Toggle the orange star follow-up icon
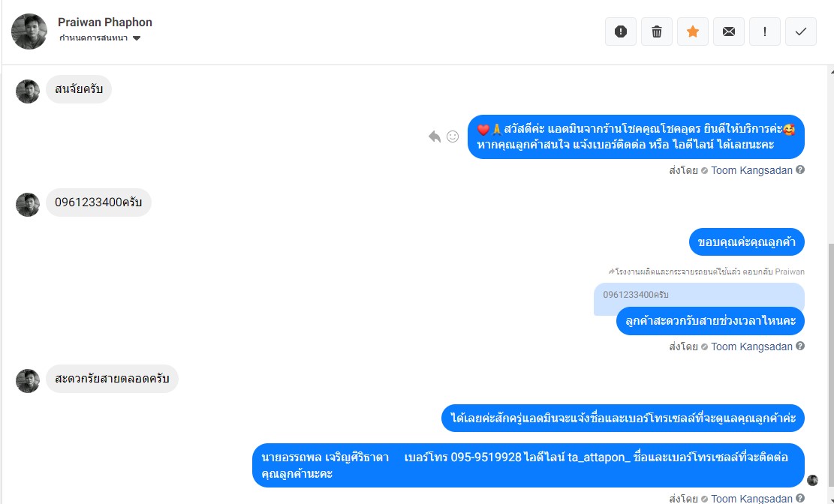The image size is (834, 504). [x=693, y=31]
